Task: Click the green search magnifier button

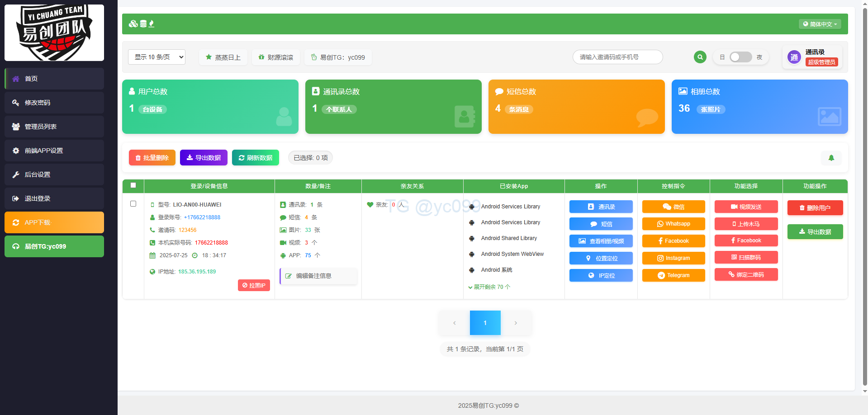Action: [700, 57]
